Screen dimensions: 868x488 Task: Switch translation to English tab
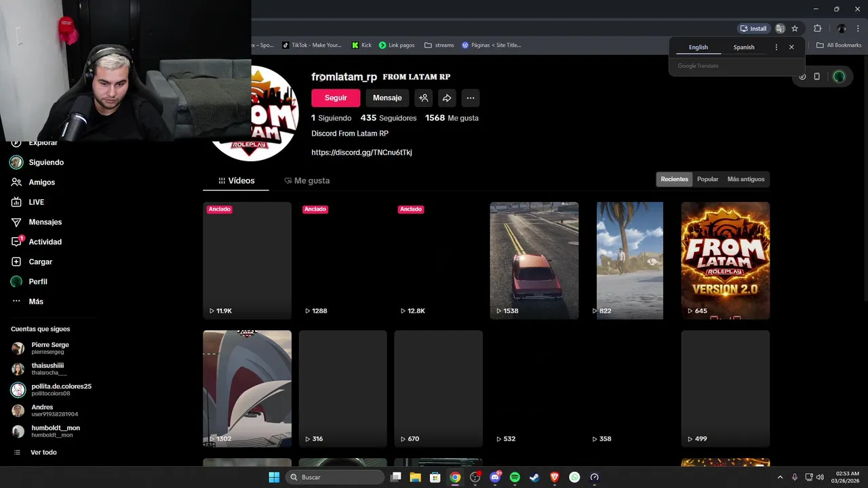698,47
